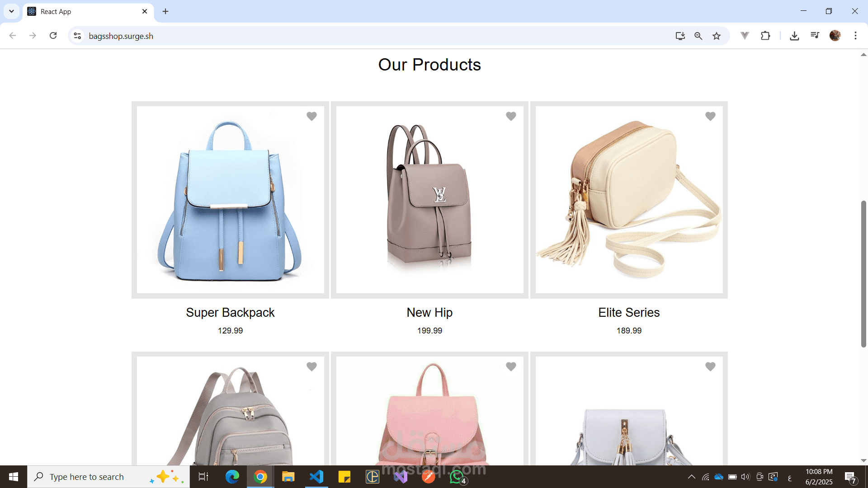View site information for bagsshop.surge.sh
The height and width of the screenshot is (488, 868).
tap(77, 36)
